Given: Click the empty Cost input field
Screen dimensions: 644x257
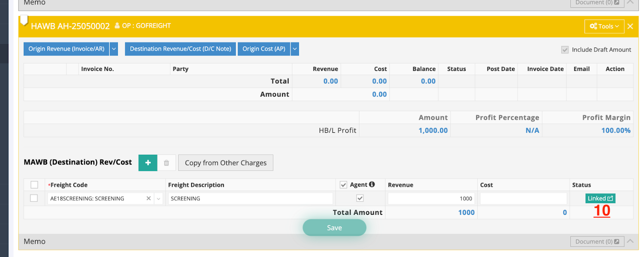Looking at the screenshot, I should pos(523,198).
